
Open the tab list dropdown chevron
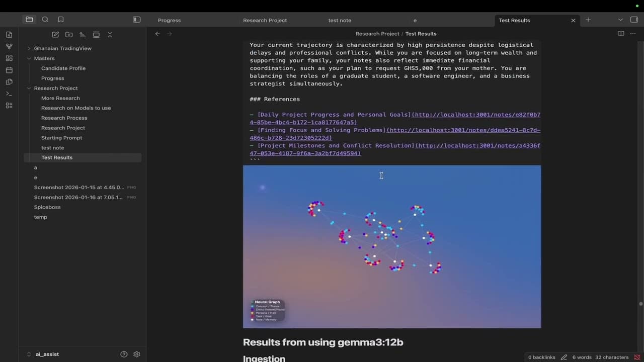[620, 20]
